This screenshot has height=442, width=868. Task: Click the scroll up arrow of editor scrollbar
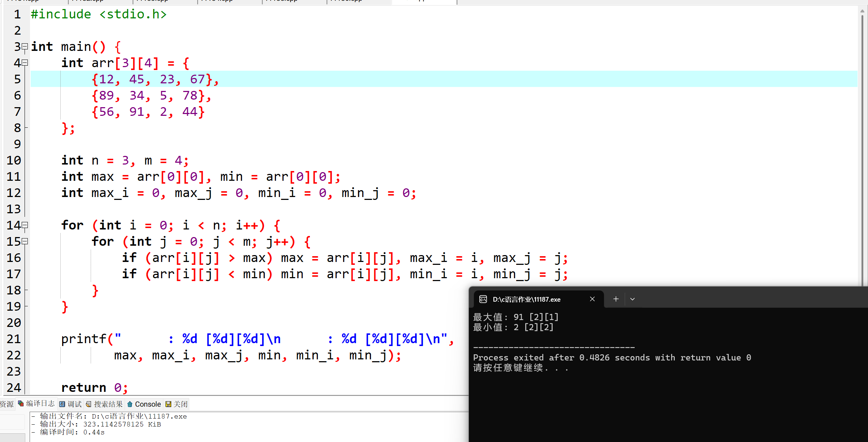coord(862,11)
